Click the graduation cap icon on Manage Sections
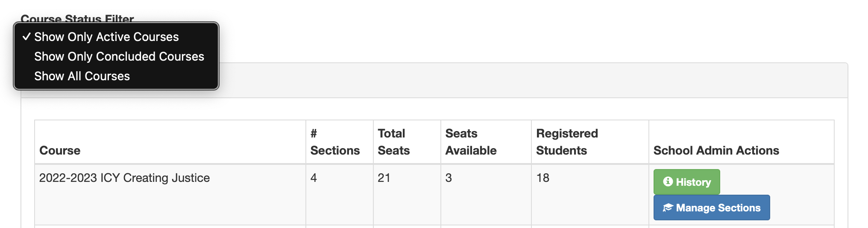 click(668, 208)
